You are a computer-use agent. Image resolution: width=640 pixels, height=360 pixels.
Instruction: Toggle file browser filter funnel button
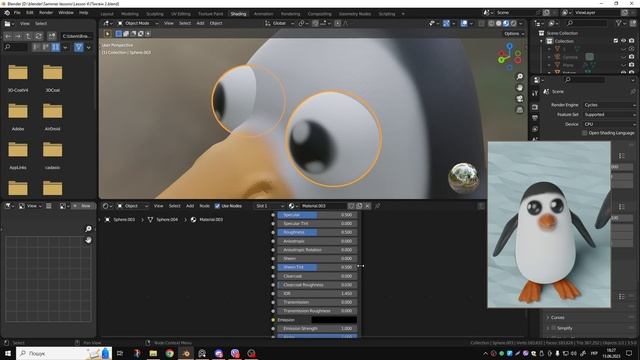click(78, 47)
